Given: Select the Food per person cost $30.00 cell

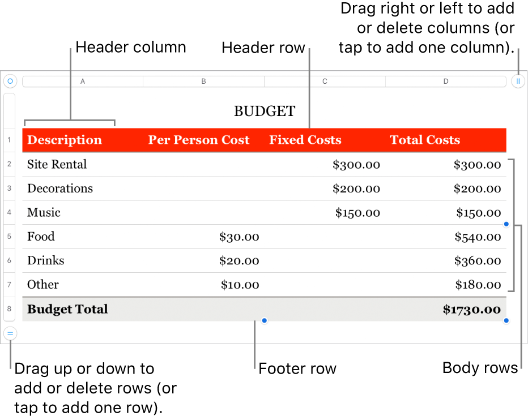Looking at the screenshot, I should coord(239,237).
